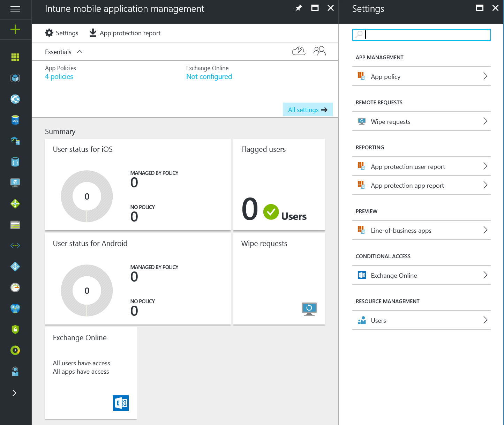The height and width of the screenshot is (425, 504).
Task: Click chevron on App policy row
Action: [485, 76]
